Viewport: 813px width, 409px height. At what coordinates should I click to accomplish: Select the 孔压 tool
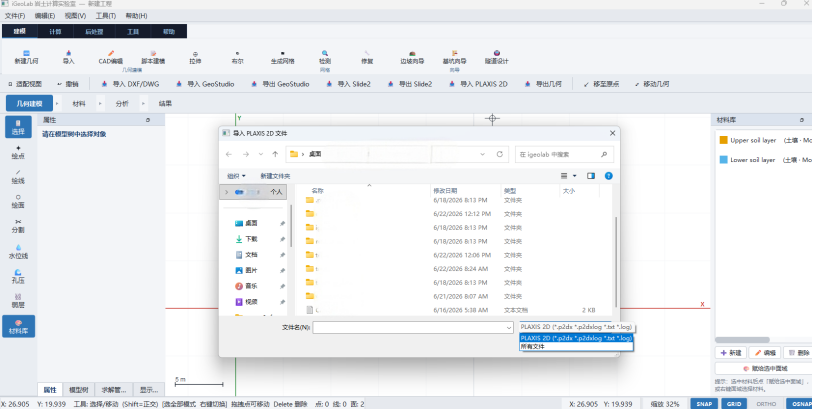tap(18, 276)
